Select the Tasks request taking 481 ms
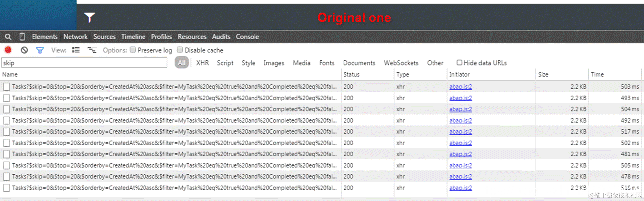The width and height of the screenshot is (644, 201). point(321,154)
